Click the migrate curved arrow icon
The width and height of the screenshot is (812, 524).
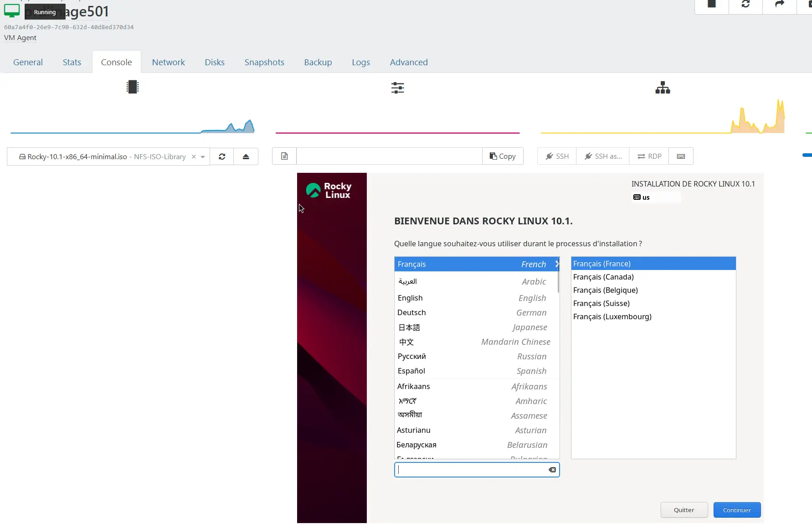click(x=780, y=4)
